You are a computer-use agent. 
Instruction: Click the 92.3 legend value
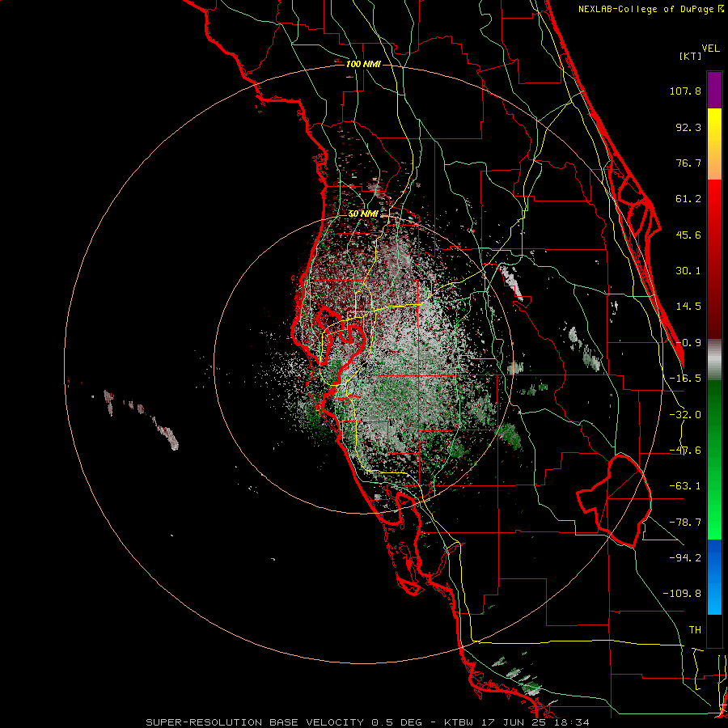[x=688, y=127]
